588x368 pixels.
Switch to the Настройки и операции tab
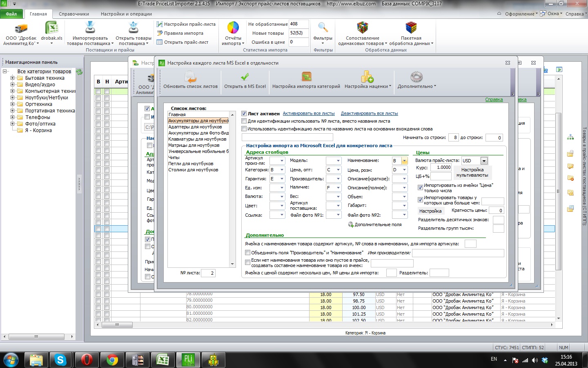tap(126, 14)
